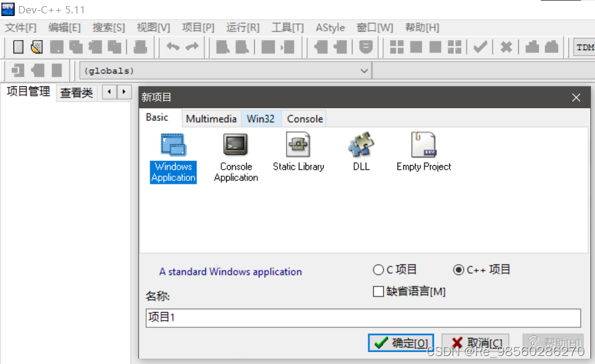This screenshot has height=364, width=595.
Task: Click the Redo arrow icon
Action: coord(193,47)
